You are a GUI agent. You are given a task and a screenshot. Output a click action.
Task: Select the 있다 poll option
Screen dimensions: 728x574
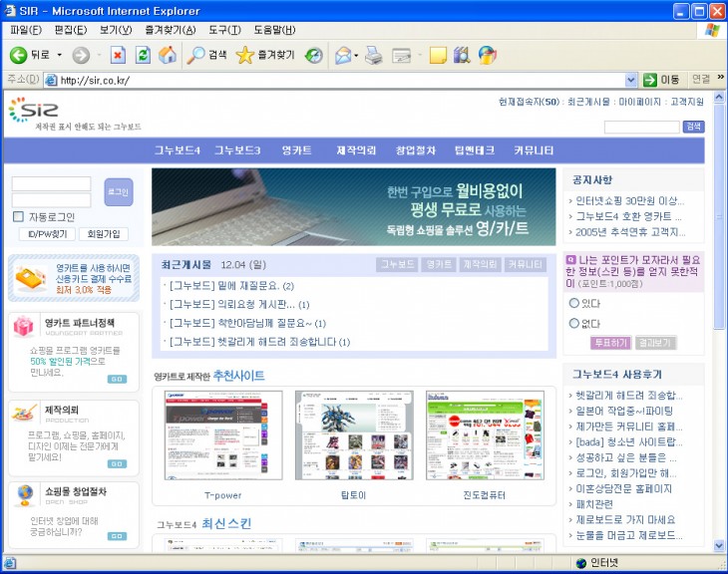pos(573,303)
